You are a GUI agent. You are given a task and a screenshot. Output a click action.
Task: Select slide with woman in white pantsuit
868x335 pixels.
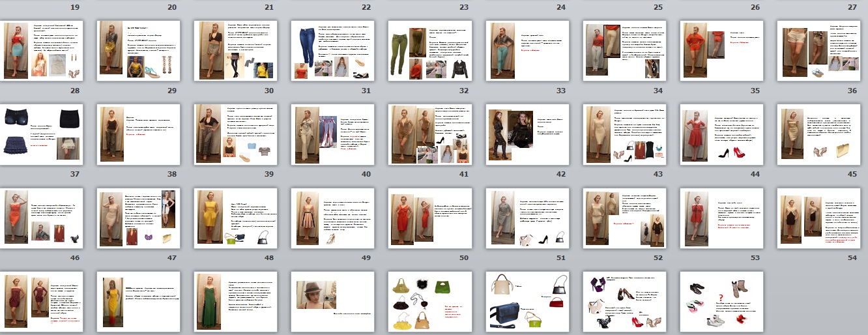pyautogui.click(x=332, y=134)
